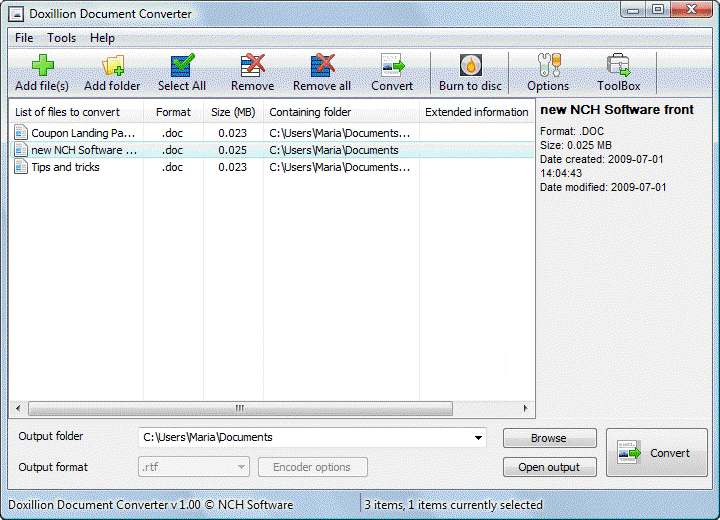The width and height of the screenshot is (720, 520).
Task: Click the Encoder options button
Action: click(312, 467)
